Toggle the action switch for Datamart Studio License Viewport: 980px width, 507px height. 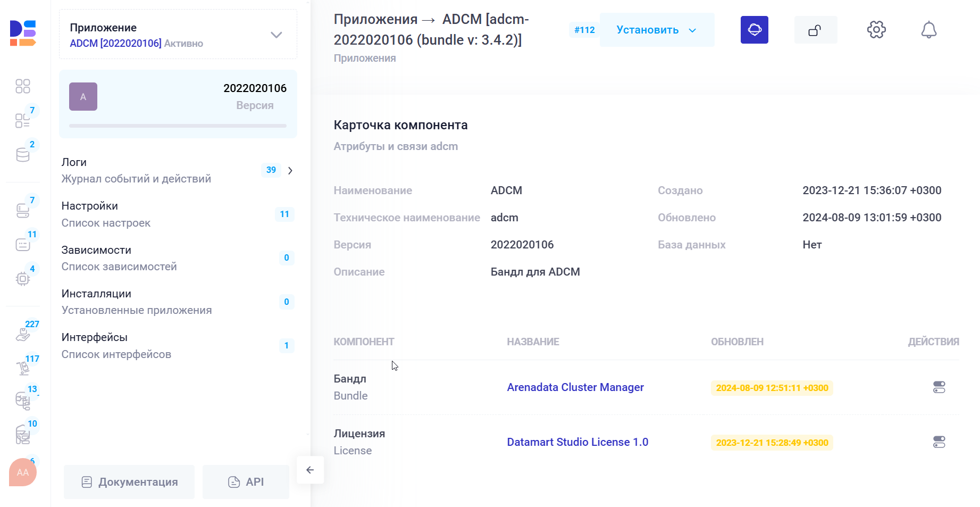(939, 442)
